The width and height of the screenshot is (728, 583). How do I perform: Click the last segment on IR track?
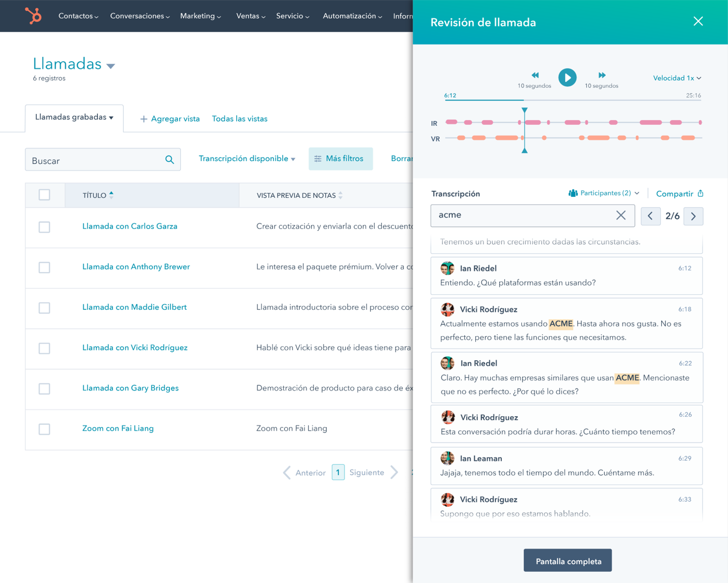pos(700,123)
